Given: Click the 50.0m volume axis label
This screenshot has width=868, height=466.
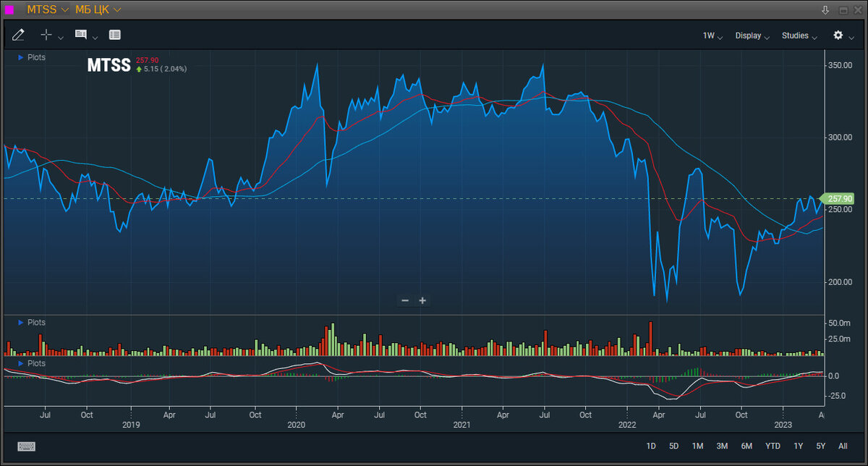Looking at the screenshot, I should tap(839, 323).
